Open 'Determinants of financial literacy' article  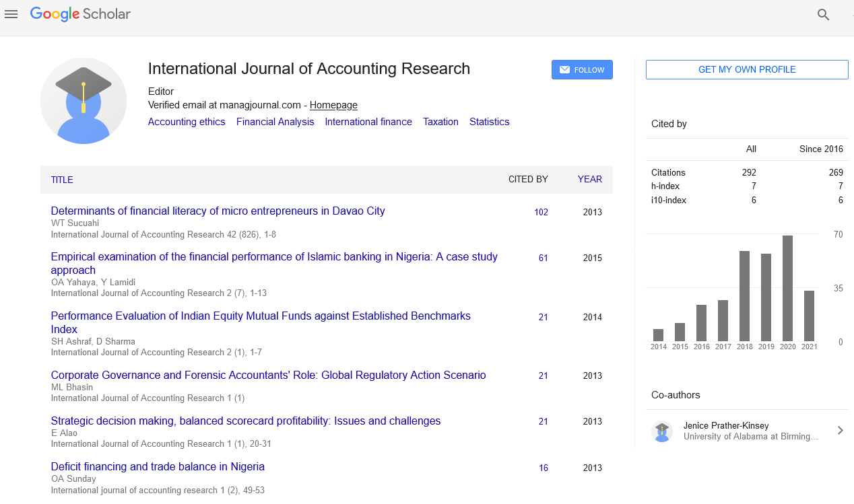(218, 211)
